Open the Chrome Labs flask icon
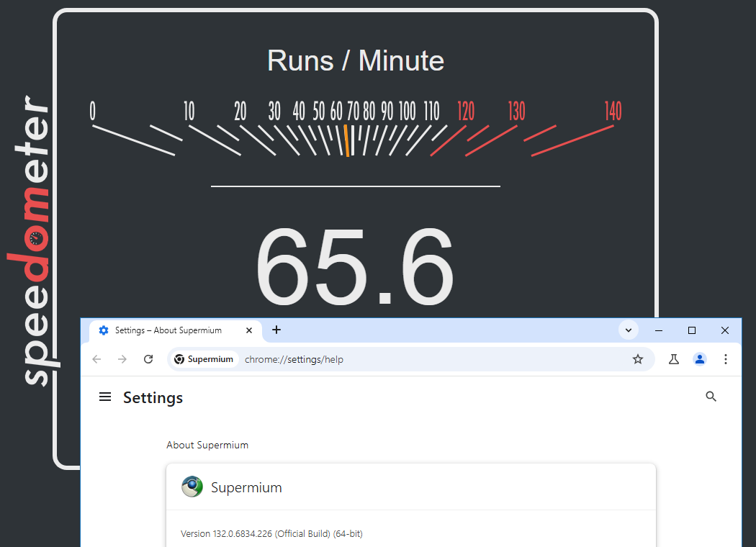 click(673, 359)
